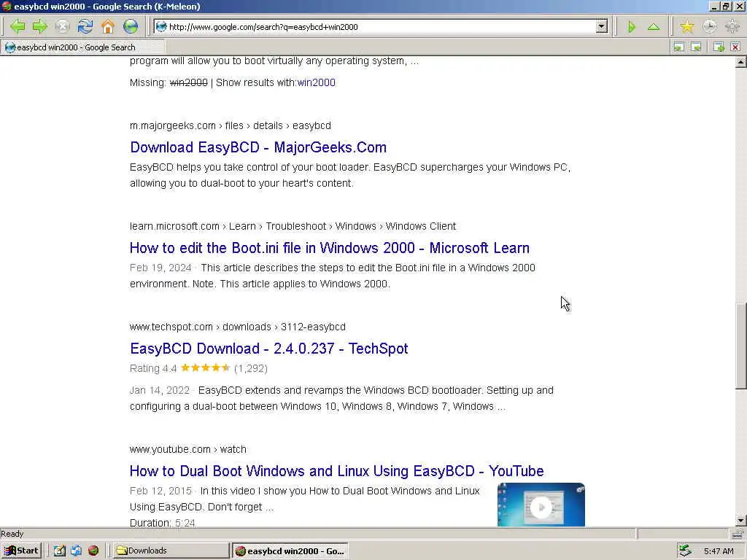Viewport: 747px width, 560px height.
Task: Click the Ready status bar text
Action: pos(12,534)
